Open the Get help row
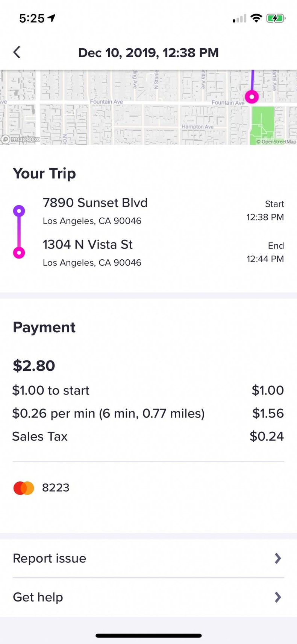 148,597
